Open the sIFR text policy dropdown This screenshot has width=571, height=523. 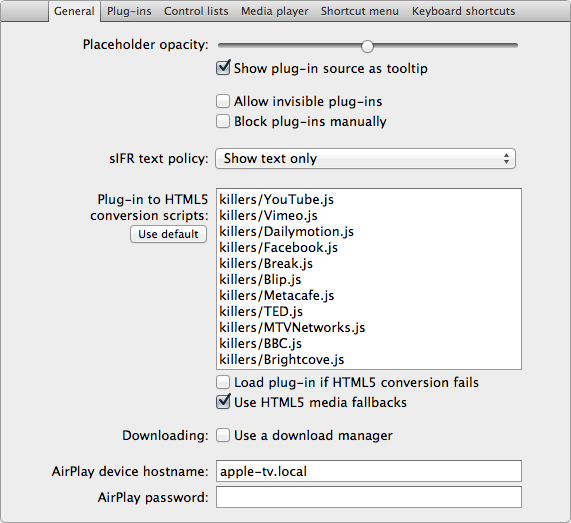click(x=365, y=158)
